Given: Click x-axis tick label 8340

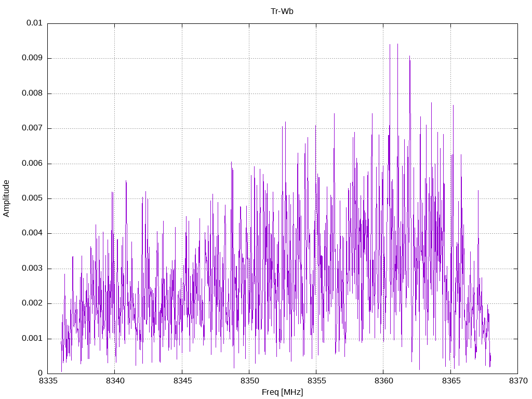Looking at the screenshot, I should point(115,381).
